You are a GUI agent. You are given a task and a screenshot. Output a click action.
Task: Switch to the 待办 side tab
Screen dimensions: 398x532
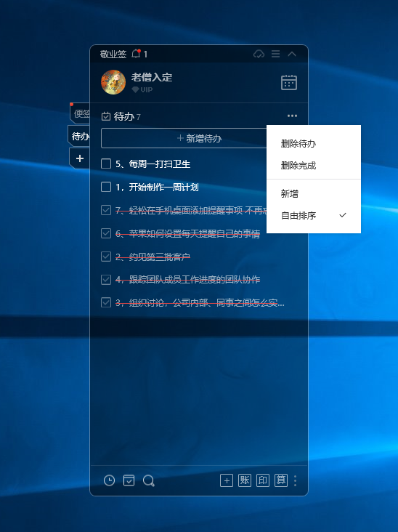(79, 136)
